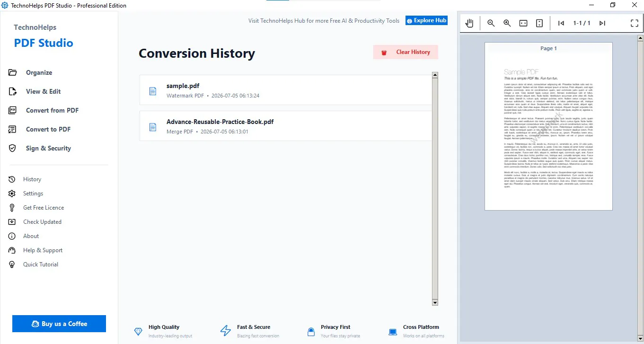
Task: Click preview pane scrollbar up arrow
Action: tap(641, 38)
